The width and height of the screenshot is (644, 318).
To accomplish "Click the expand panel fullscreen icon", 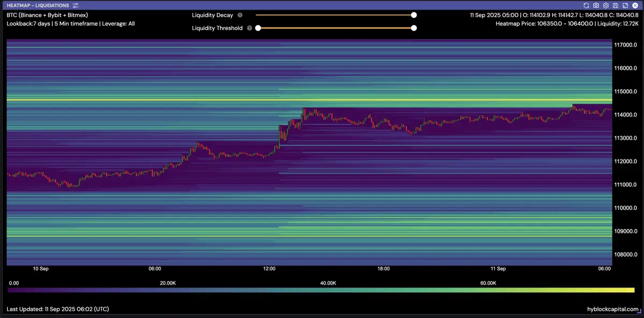I will (x=625, y=5).
